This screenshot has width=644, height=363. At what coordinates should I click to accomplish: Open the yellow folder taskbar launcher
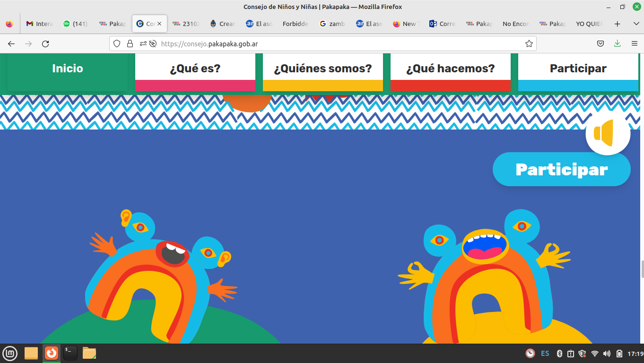(x=31, y=353)
